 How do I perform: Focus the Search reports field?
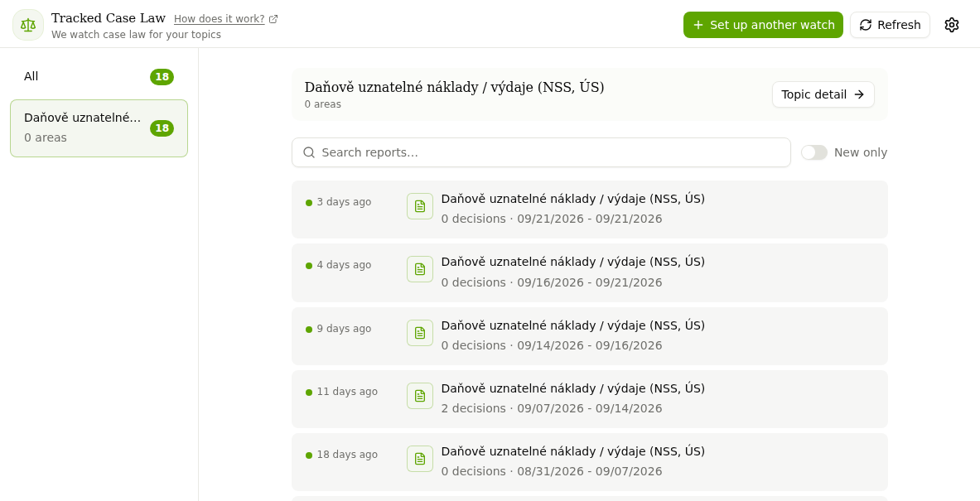(x=541, y=152)
